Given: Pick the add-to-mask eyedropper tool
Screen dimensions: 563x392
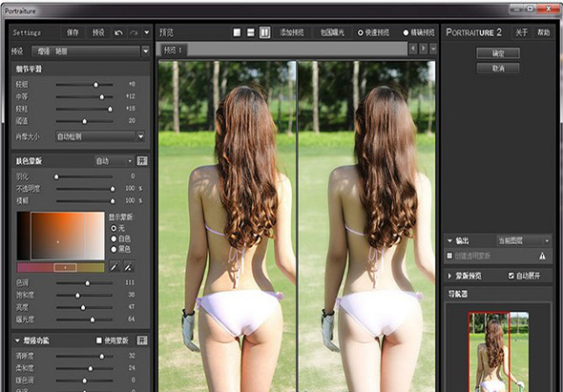Looking at the screenshot, I should tap(129, 266).
